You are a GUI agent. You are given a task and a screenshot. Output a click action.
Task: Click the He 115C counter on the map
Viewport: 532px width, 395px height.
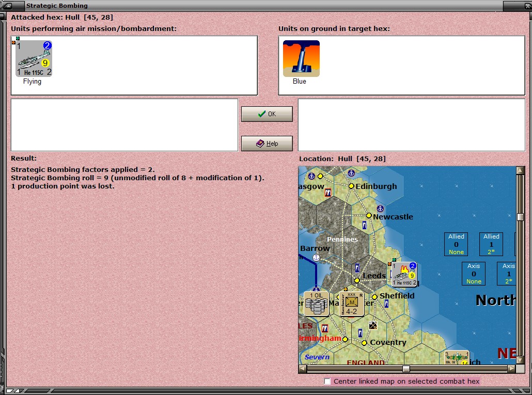(x=404, y=274)
